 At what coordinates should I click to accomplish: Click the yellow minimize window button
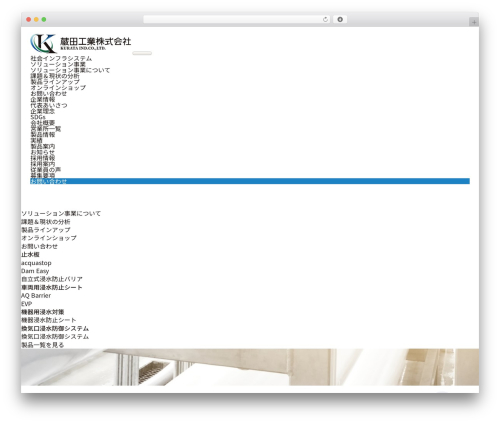[36, 19]
